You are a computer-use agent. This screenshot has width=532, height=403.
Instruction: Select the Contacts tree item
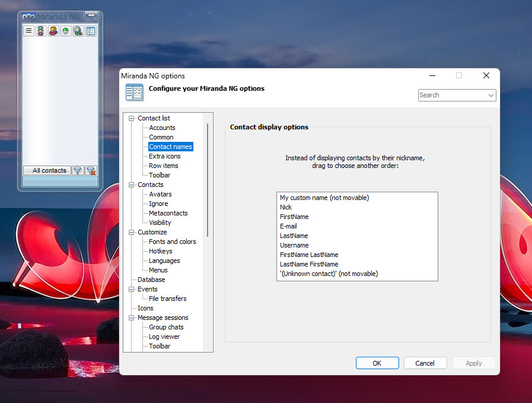pyautogui.click(x=150, y=185)
